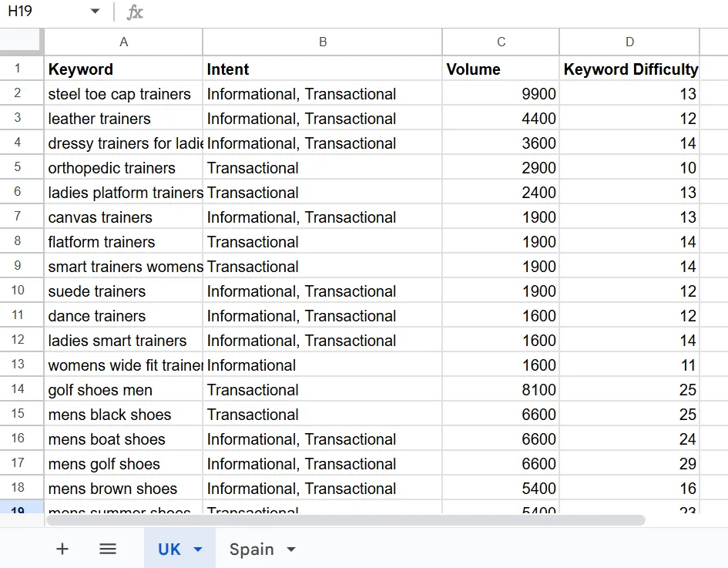Select the 'womens wide fit trainers' cell
728x568 pixels.
click(123, 365)
